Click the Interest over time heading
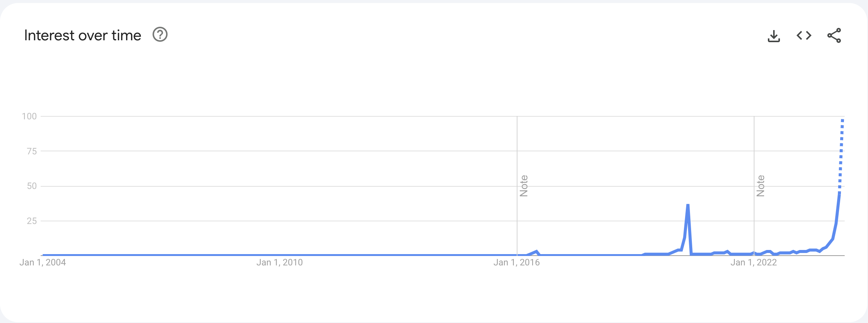868x323 pixels. point(83,35)
